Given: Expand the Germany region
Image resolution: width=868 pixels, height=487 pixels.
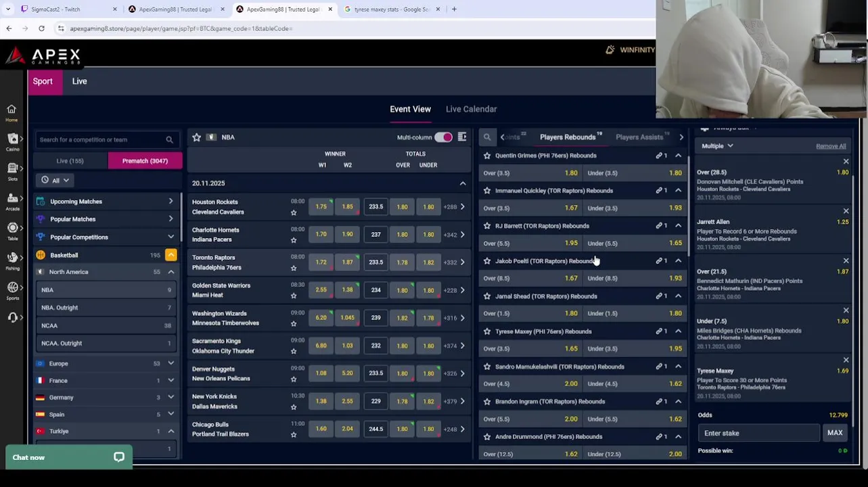Looking at the screenshot, I should coord(171,398).
